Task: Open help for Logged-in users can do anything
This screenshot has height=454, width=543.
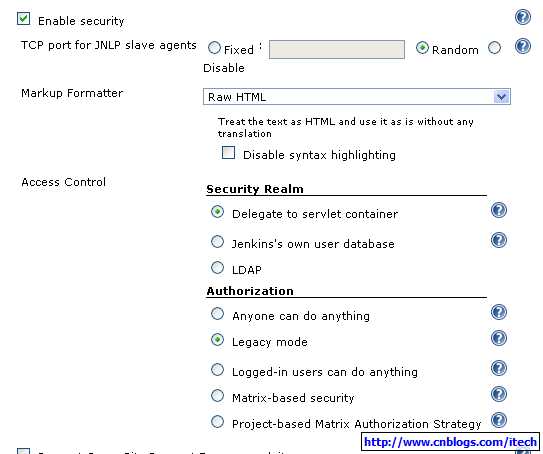Action: (499, 368)
